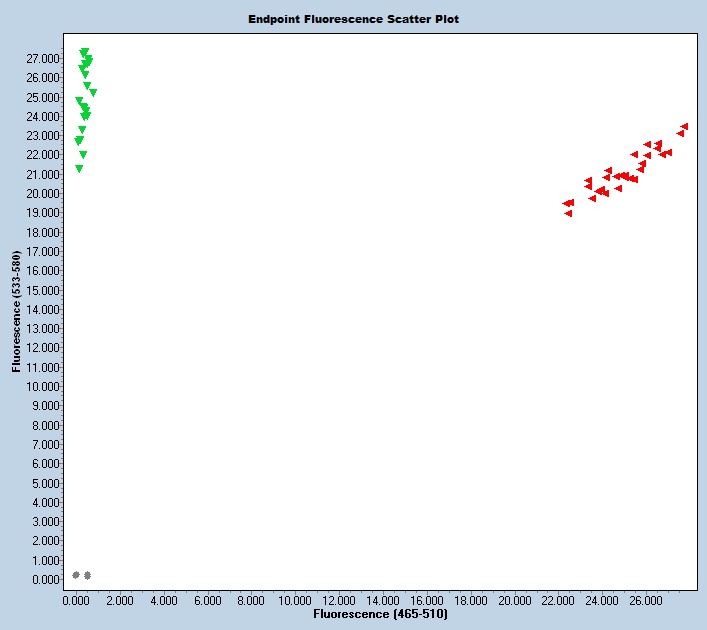Click the 20.000 tick label on x-axis

coord(514,601)
